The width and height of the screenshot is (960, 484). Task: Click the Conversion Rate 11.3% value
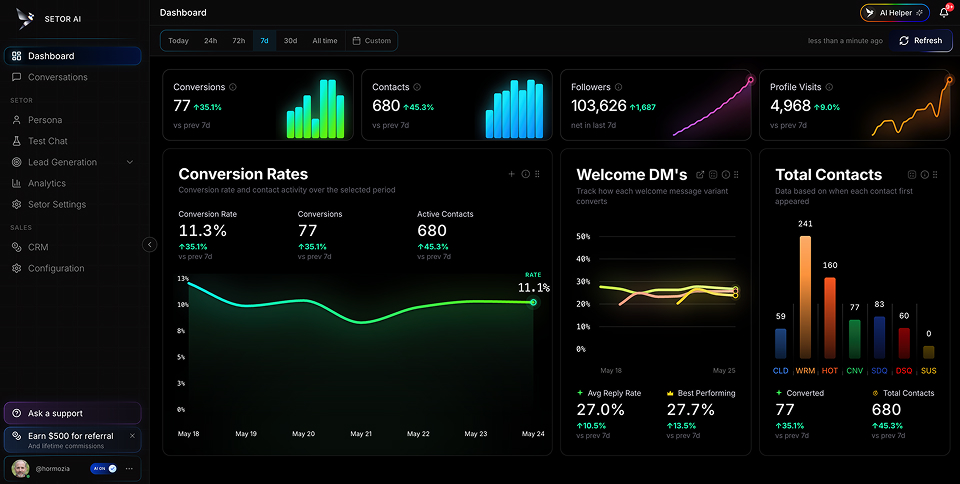tap(203, 231)
